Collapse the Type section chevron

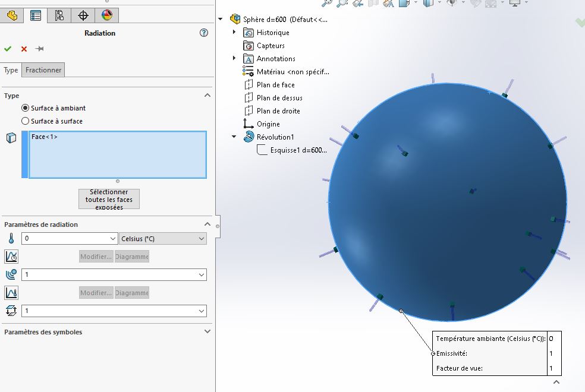207,96
